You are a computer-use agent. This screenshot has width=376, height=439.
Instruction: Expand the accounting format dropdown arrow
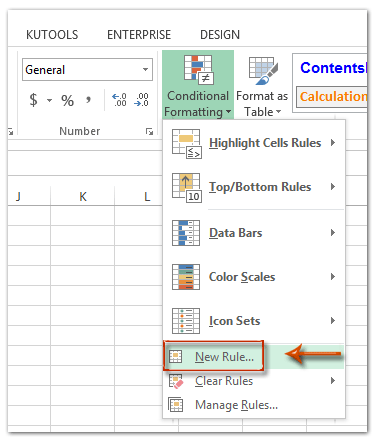tap(49, 100)
